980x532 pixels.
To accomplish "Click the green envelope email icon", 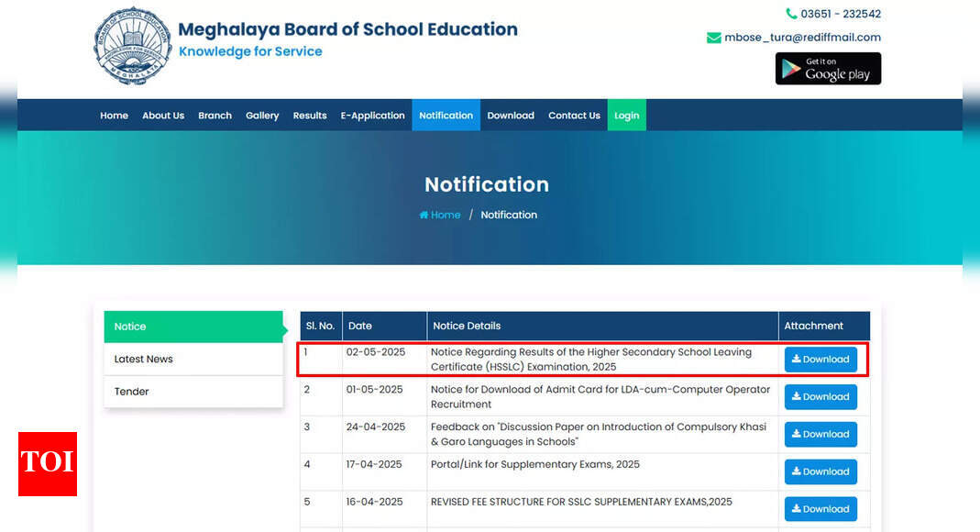I will (713, 38).
